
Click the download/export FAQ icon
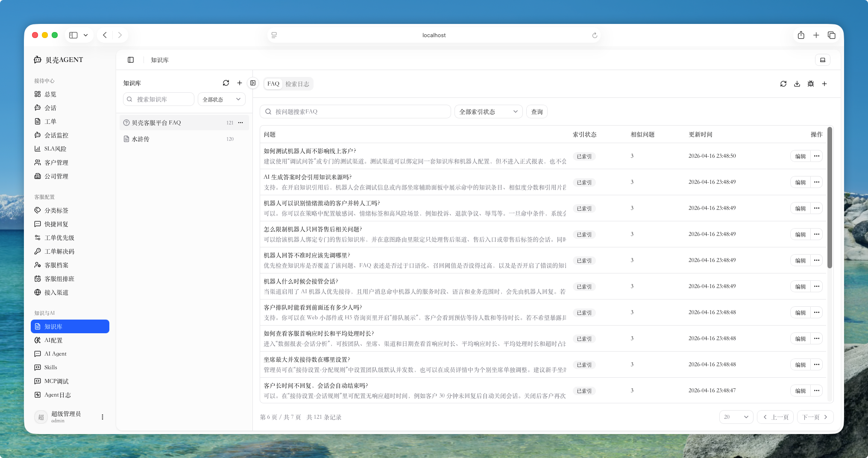(797, 84)
